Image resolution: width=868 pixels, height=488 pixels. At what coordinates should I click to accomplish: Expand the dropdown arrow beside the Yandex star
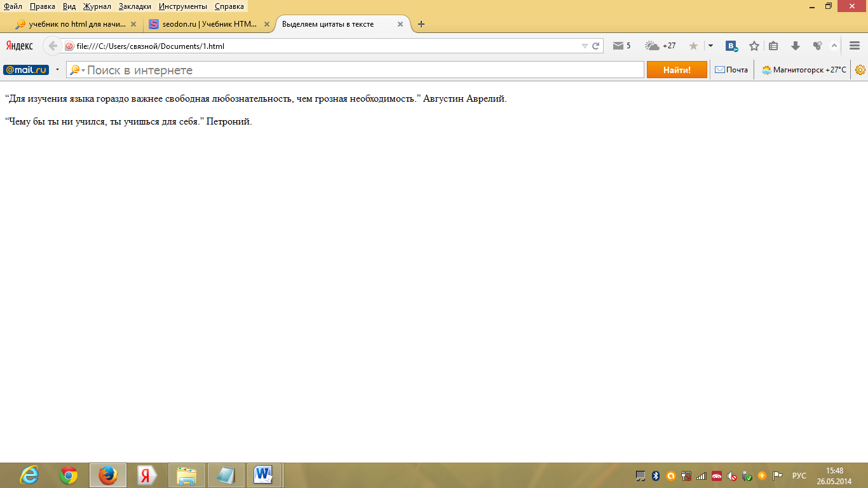[710, 46]
